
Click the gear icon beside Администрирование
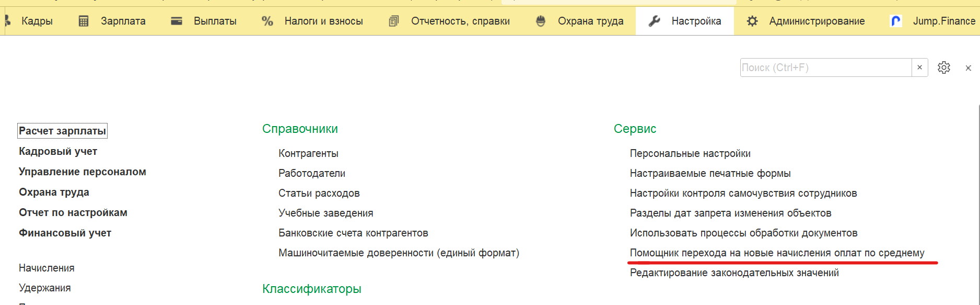tap(752, 21)
